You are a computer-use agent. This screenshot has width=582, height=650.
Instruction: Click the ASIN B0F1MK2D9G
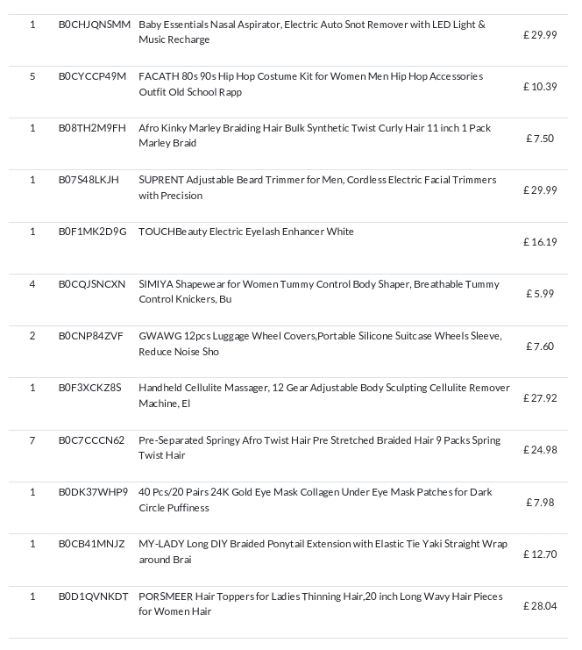point(92,231)
